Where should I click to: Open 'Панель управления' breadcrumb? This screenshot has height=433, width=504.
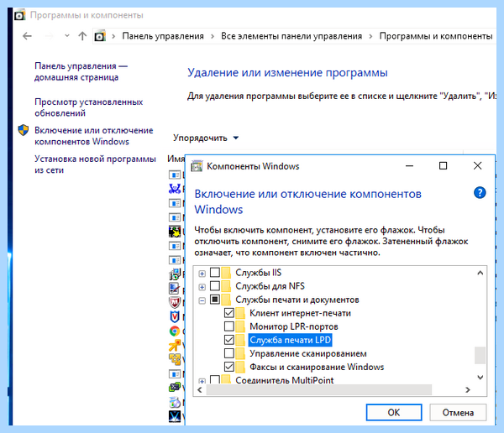(163, 36)
